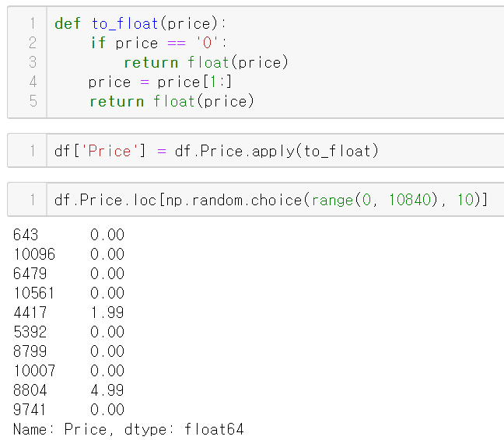Click the 1.99 price value

pyautogui.click(x=107, y=313)
